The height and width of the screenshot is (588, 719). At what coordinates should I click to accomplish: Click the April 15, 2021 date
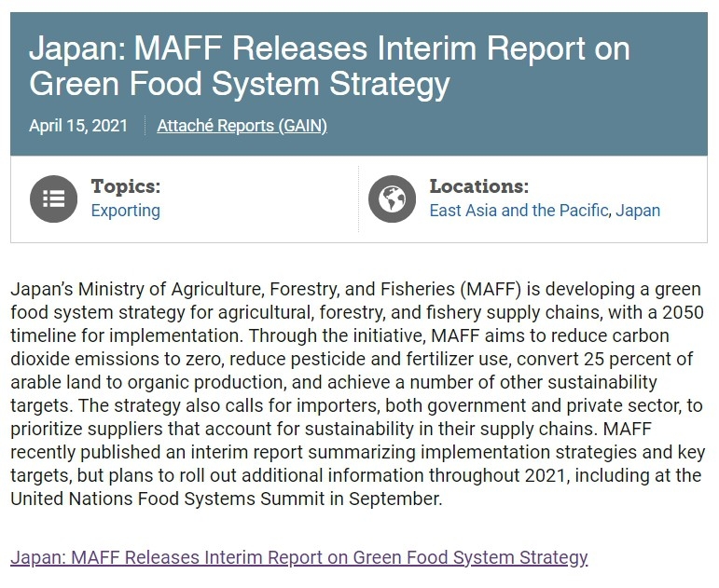coord(77,126)
